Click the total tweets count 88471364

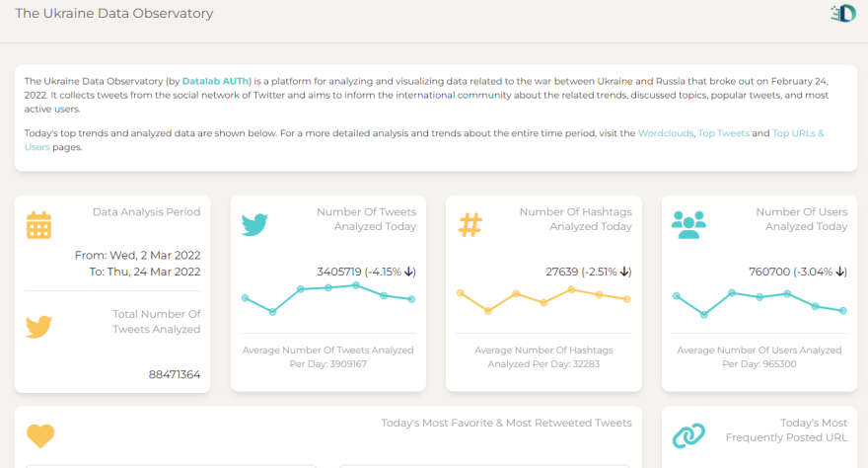click(x=175, y=374)
